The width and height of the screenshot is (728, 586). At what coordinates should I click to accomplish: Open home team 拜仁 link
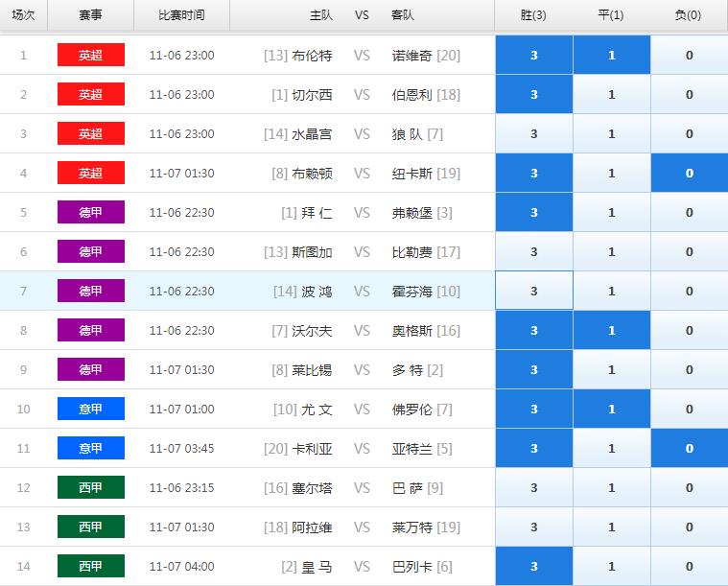tap(317, 213)
